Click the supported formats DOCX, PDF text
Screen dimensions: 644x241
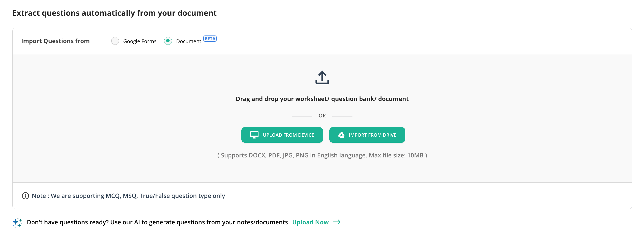[x=322, y=155]
